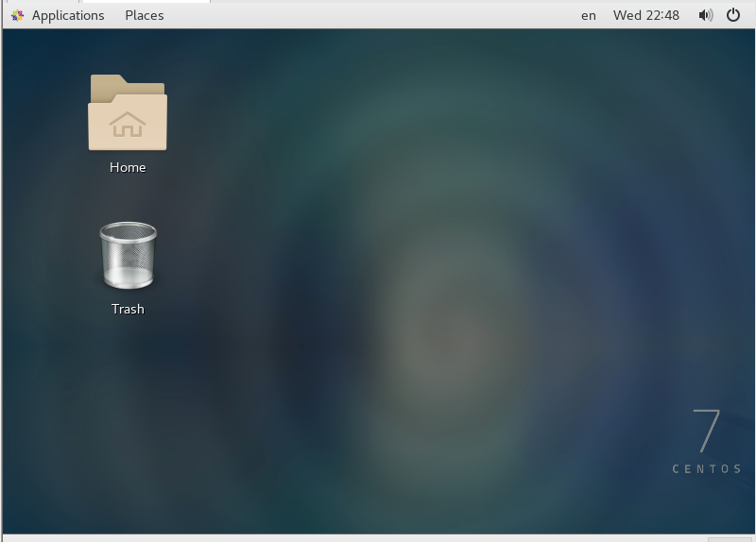Select the Trash bin icon
756x542 pixels.
coord(128,256)
